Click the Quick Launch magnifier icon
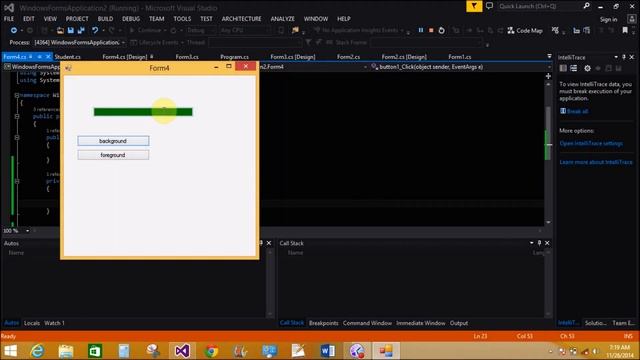Screen dimensions: 640x360 pos(587,6)
